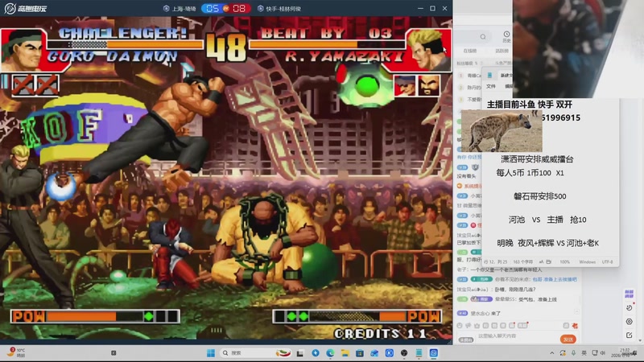Click the text 磐石哥安排500
The width and height of the screenshot is (644, 362).
coord(539,196)
